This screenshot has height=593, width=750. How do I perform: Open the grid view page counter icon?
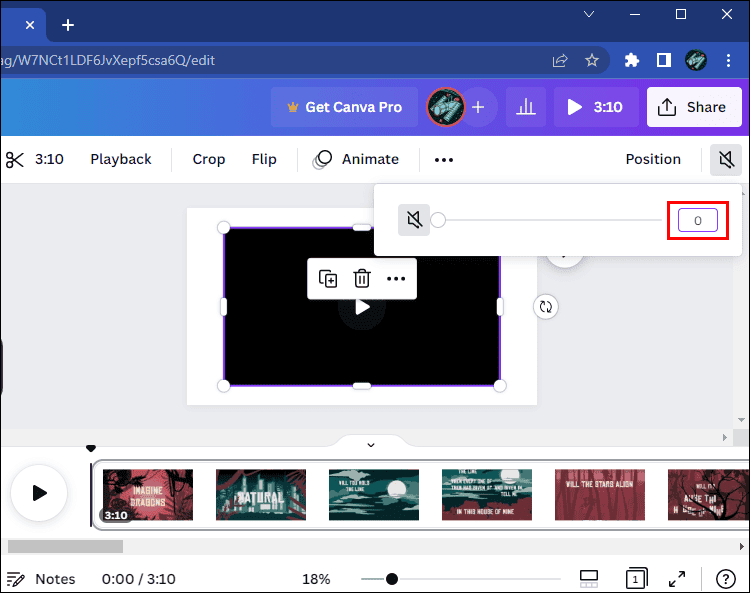point(635,579)
